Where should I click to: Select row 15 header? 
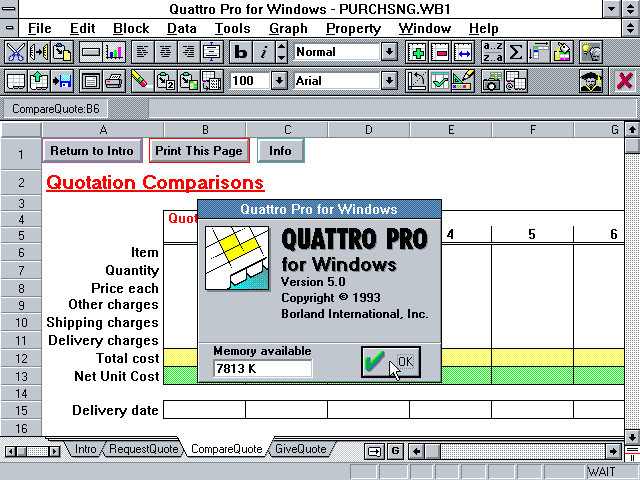[21, 410]
